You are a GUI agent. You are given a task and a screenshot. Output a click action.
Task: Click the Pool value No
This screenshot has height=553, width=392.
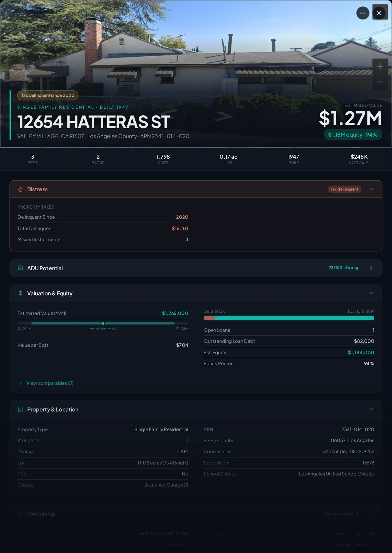tap(185, 474)
